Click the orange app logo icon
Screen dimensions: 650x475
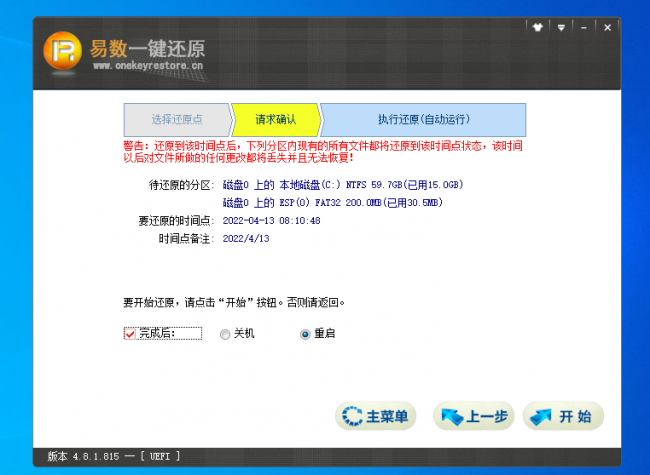(x=63, y=51)
